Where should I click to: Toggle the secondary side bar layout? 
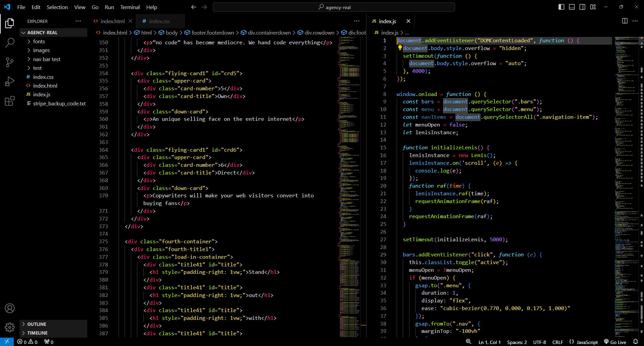582,7
